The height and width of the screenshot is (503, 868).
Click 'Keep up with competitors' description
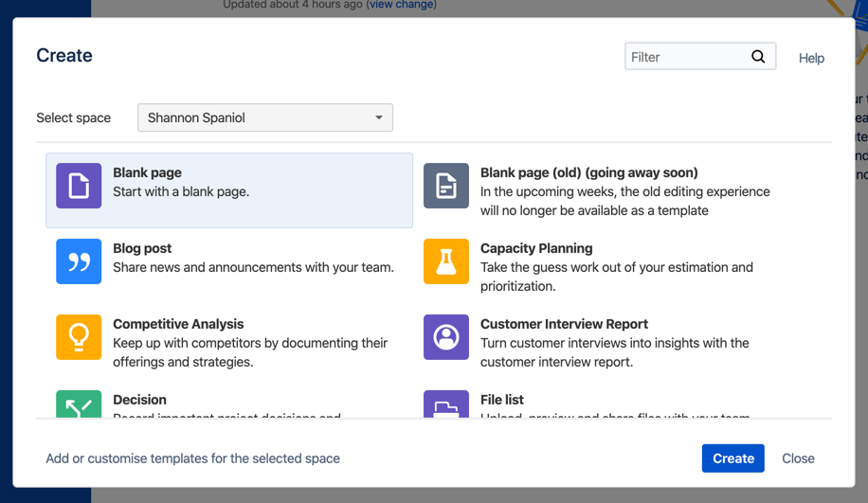[x=250, y=352]
